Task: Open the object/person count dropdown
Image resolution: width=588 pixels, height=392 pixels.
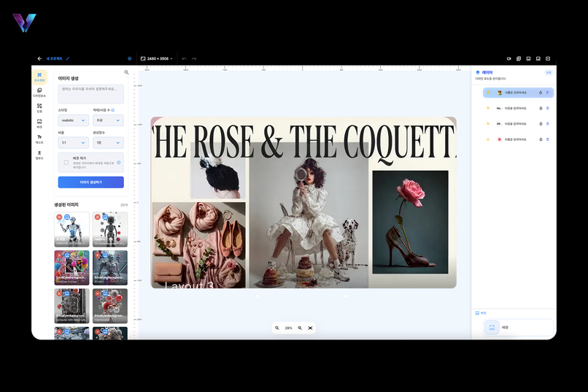Action: pos(109,120)
